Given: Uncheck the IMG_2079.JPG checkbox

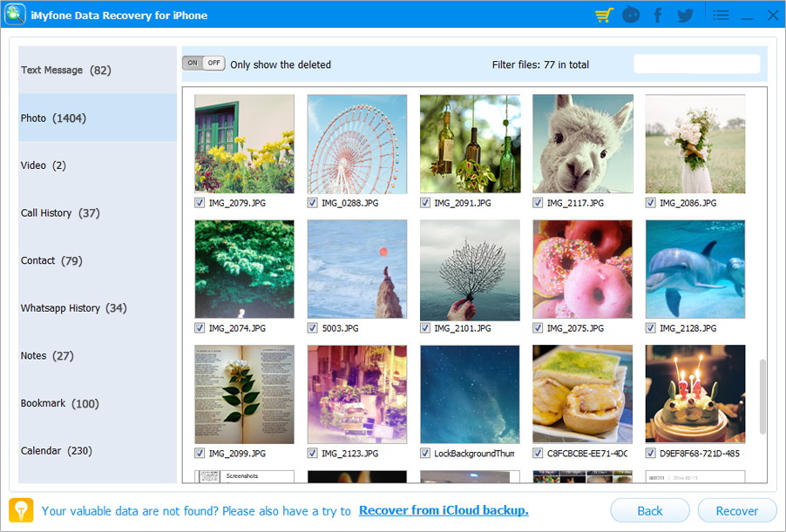Looking at the screenshot, I should [x=200, y=203].
